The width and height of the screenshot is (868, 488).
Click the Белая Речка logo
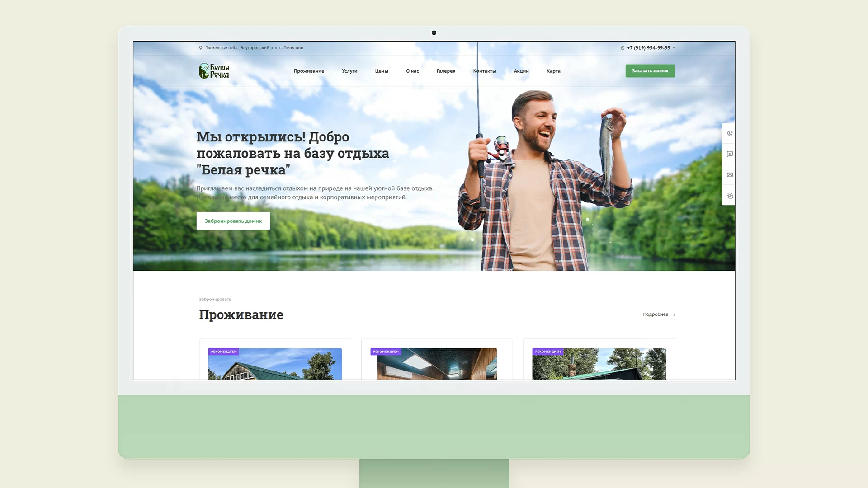pos(214,71)
